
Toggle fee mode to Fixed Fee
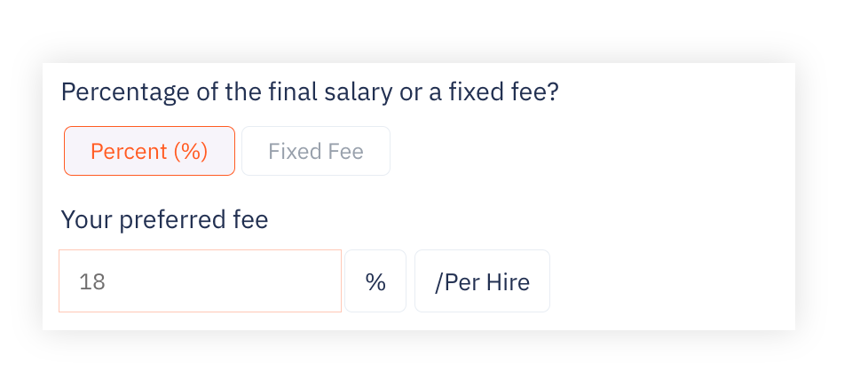[x=316, y=151]
